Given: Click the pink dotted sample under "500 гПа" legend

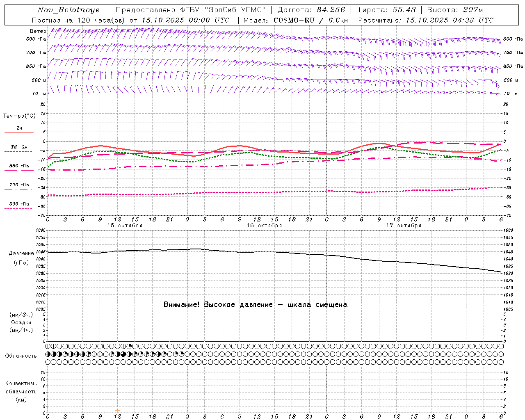Looking at the screenshot, I should 18,208.
